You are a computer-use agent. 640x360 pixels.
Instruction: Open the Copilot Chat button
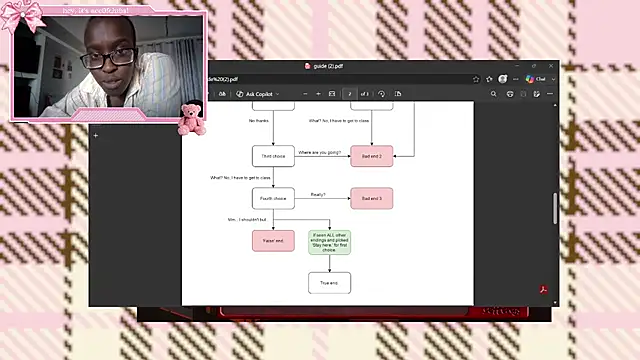(x=536, y=79)
